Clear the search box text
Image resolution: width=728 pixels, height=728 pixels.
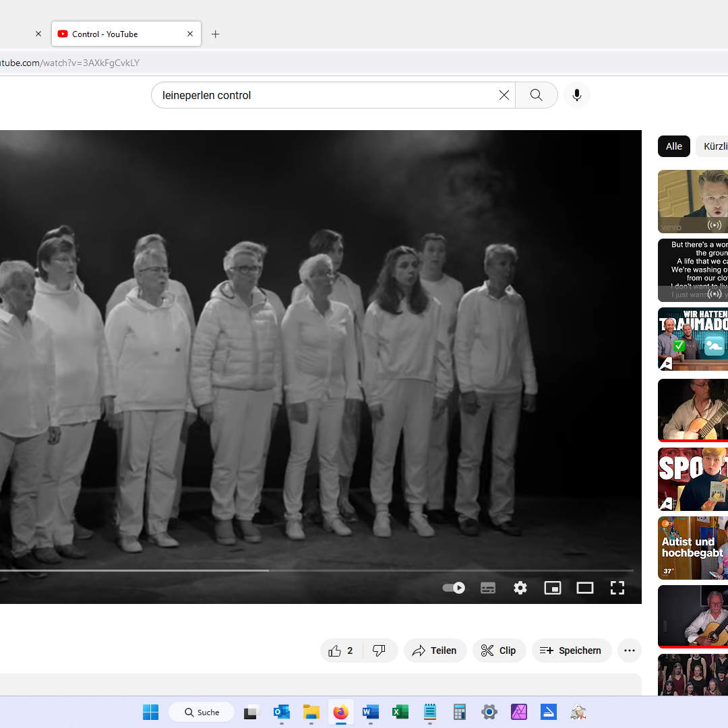tap(504, 95)
